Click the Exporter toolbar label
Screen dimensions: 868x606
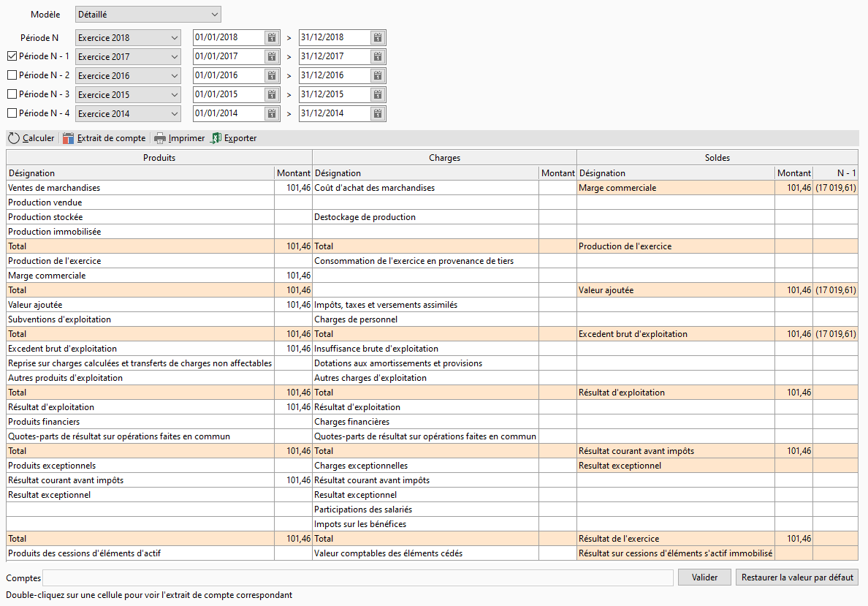(240, 138)
